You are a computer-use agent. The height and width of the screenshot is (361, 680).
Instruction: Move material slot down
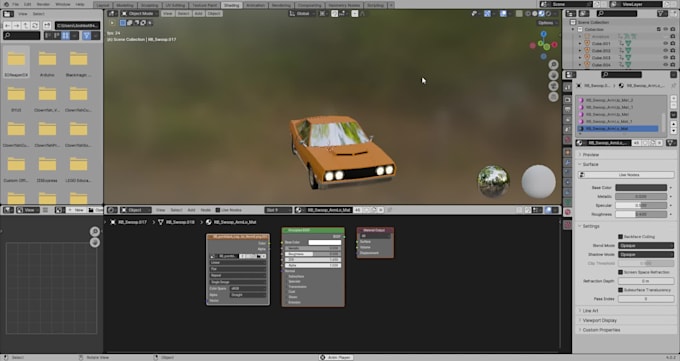coord(673,131)
